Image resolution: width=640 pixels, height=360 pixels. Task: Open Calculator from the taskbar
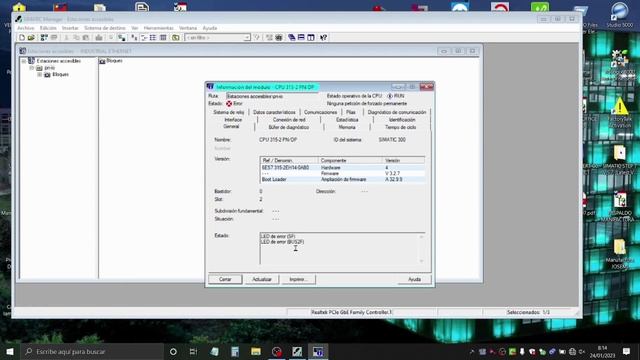[x=235, y=351]
